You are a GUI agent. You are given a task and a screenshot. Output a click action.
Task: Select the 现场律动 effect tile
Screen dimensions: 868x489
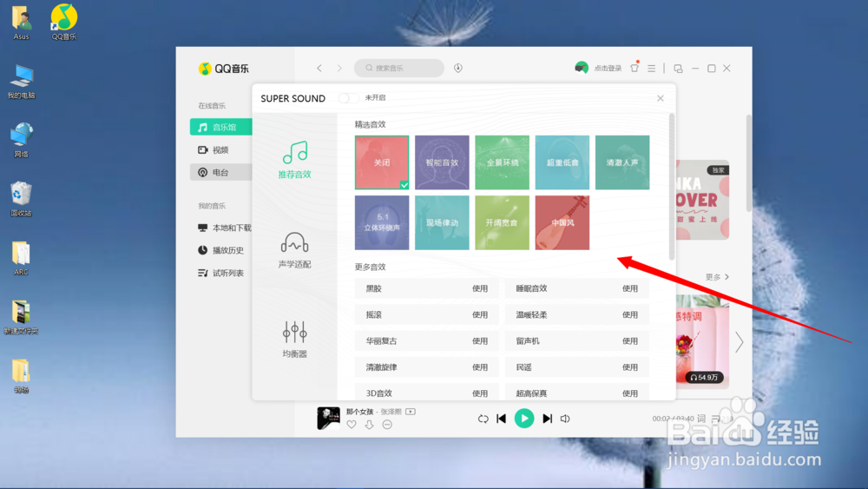pos(442,222)
